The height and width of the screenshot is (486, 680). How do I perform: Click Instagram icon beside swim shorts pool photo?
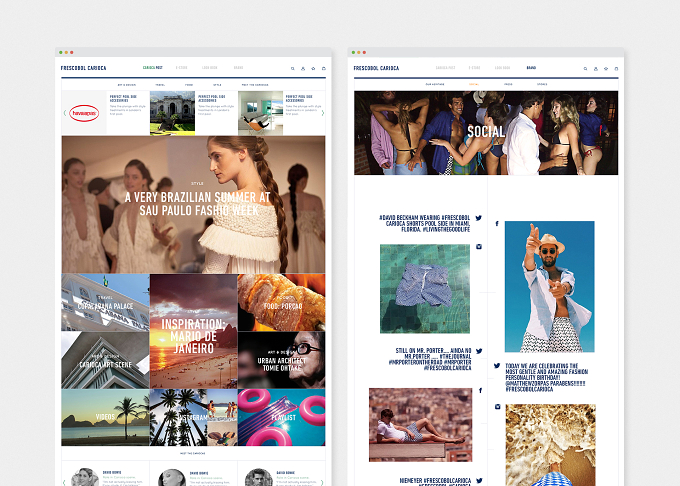[x=479, y=247]
